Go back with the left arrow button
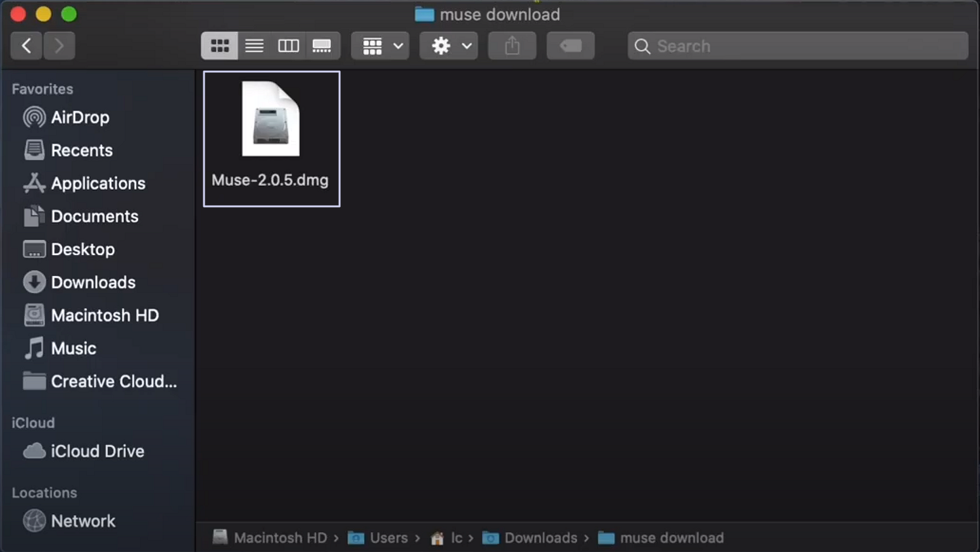980x552 pixels. 27,46
